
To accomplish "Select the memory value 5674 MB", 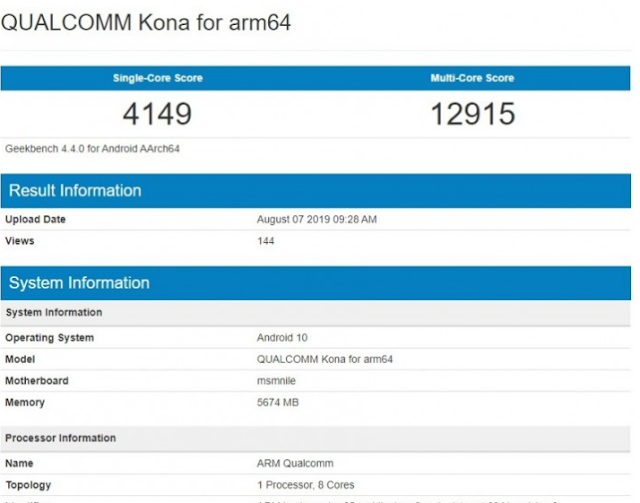I will [278, 403].
